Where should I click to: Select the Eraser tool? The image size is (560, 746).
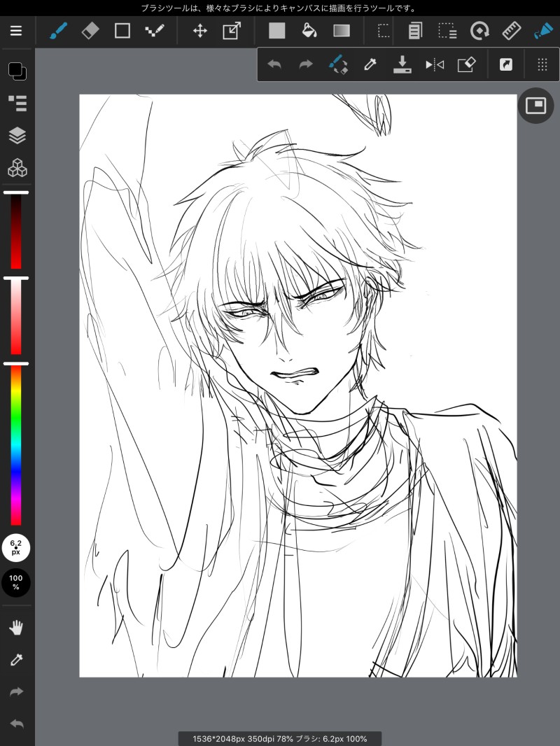pos(90,31)
